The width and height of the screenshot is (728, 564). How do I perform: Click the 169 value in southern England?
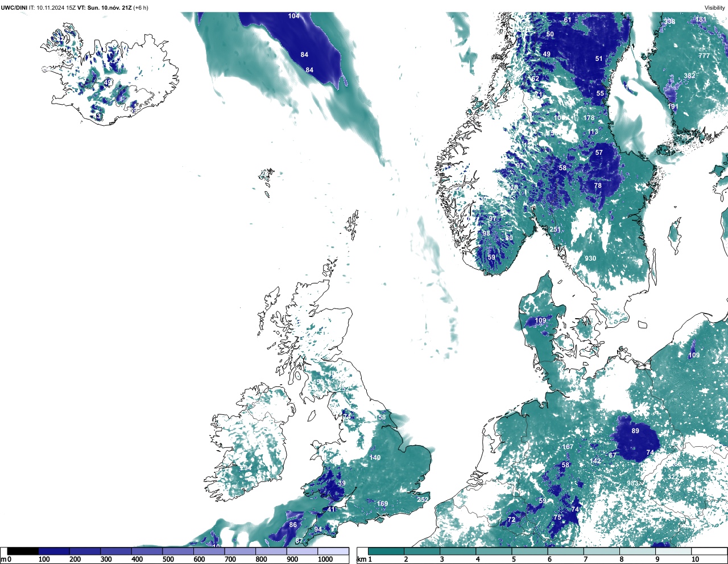pos(382,504)
